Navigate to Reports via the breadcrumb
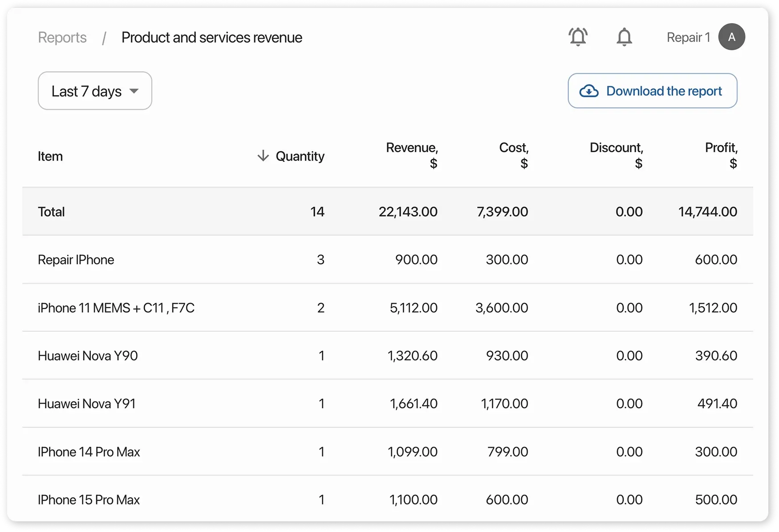The width and height of the screenshot is (779, 532). pos(62,37)
